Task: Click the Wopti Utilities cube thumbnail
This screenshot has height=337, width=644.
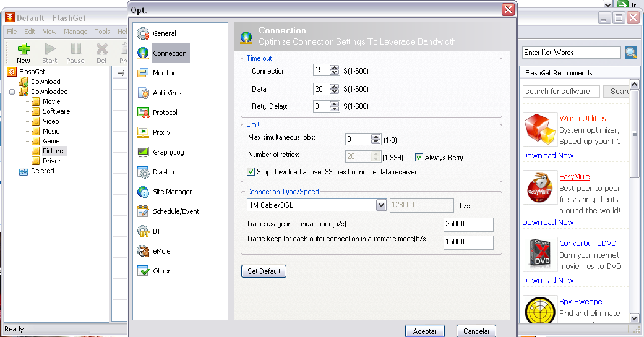Action: tap(539, 129)
